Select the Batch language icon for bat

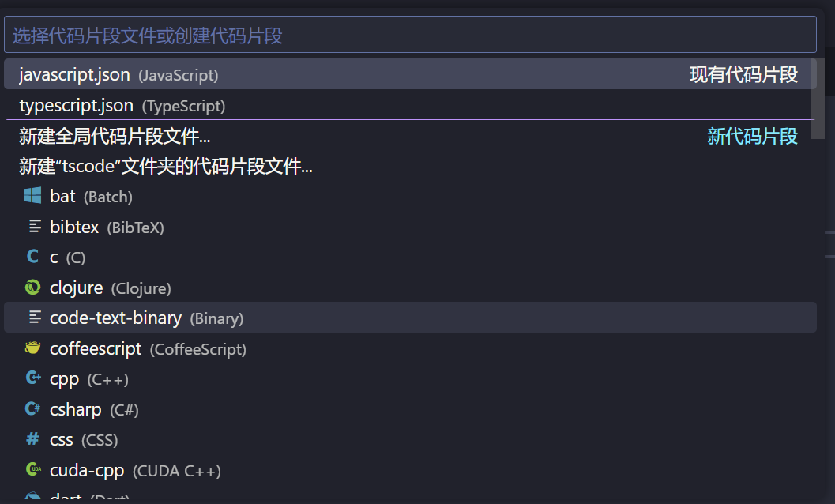coord(32,196)
